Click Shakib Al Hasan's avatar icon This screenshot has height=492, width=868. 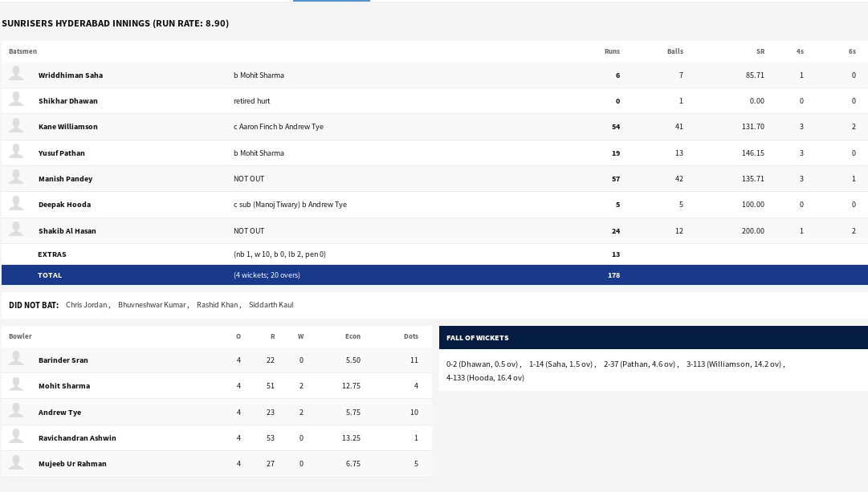17,229
